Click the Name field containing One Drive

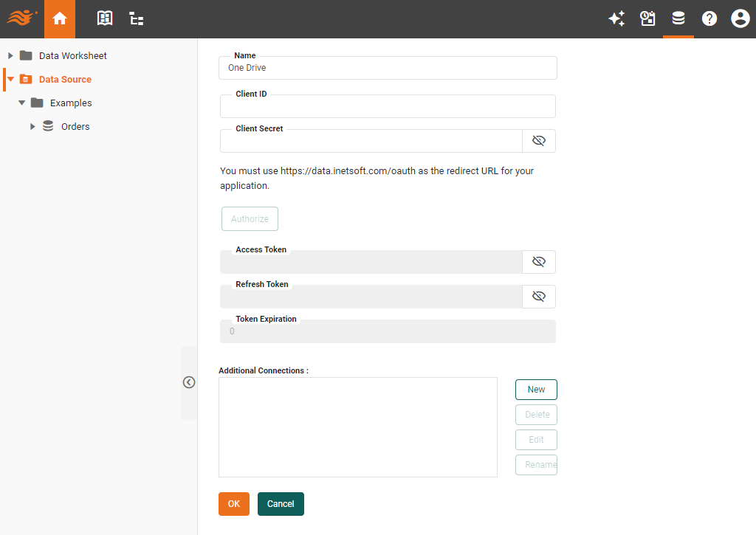[x=388, y=67]
